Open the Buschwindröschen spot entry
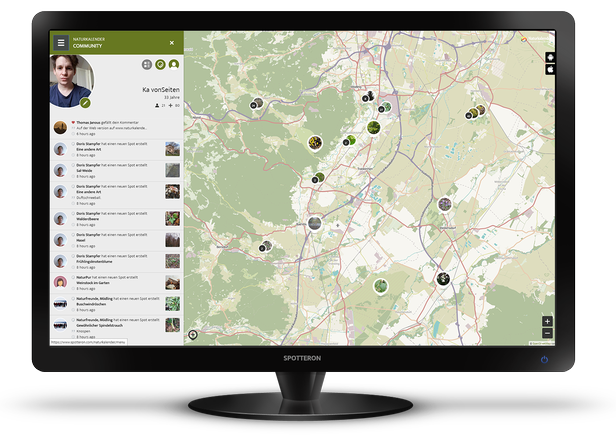 [117, 304]
